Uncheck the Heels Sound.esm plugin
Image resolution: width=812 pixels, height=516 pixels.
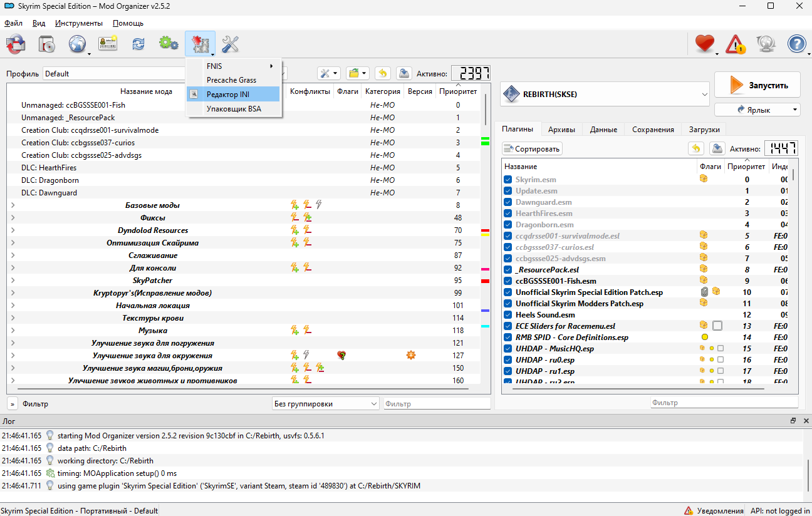click(508, 314)
